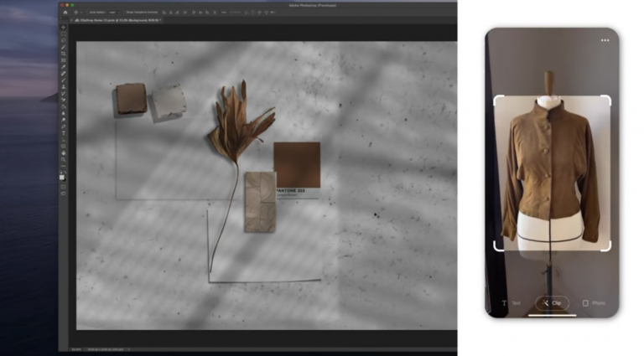Select the Pen tool

[63, 126]
